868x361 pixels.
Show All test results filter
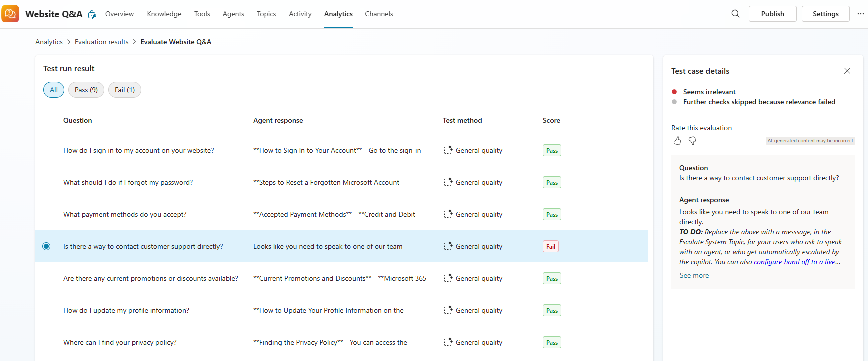pyautogui.click(x=54, y=90)
